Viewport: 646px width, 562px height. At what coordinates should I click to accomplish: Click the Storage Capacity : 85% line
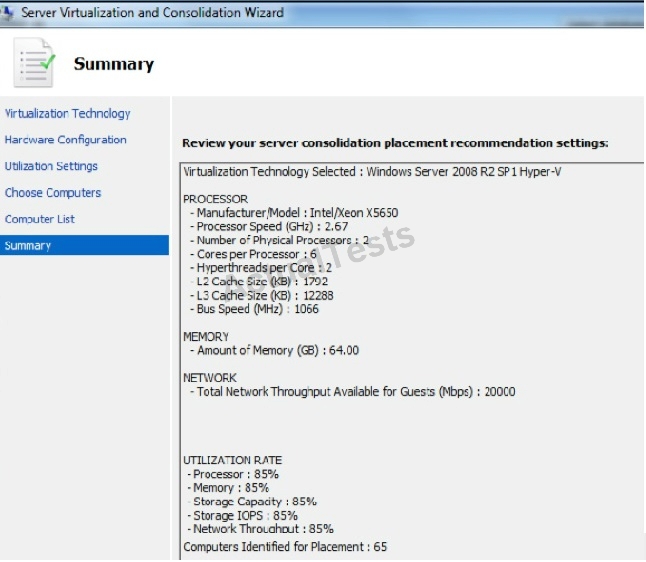click(252, 501)
